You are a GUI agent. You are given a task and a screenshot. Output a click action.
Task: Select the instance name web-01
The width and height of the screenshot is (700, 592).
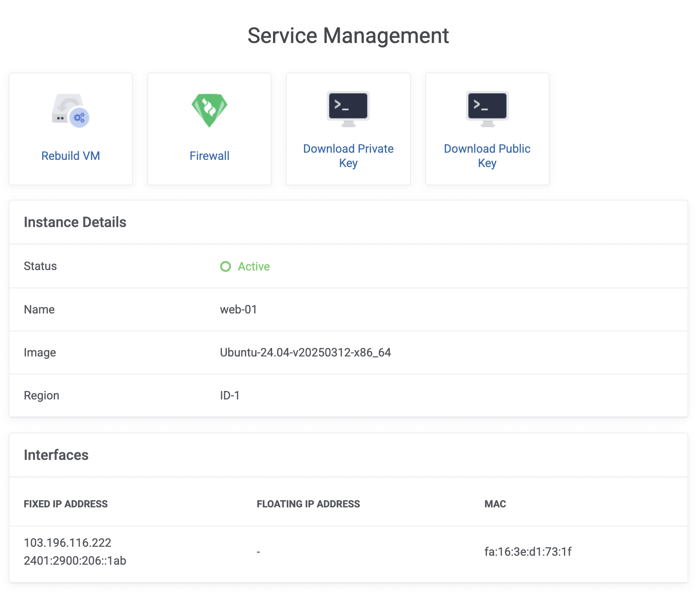coord(238,309)
